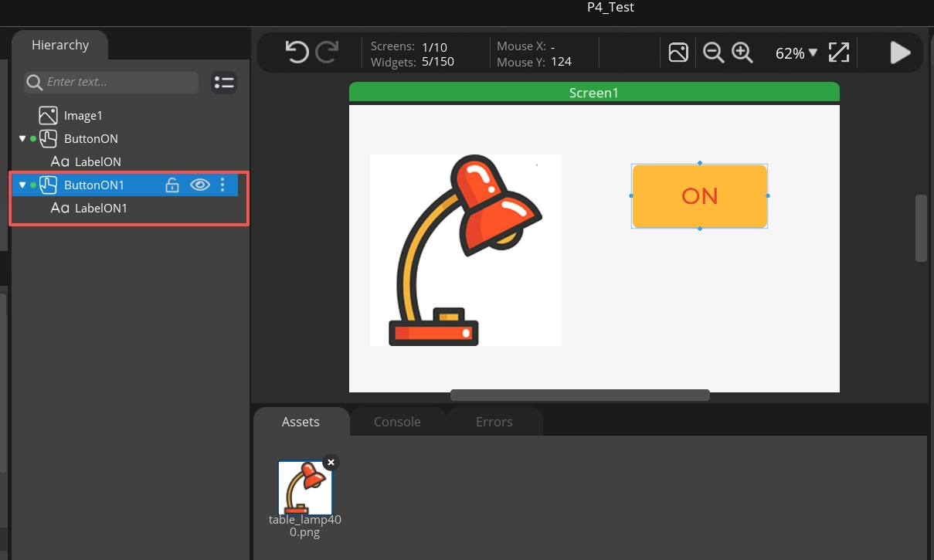Collapse the ButtonON tree node
Image resolution: width=934 pixels, height=560 pixels.
(22, 139)
